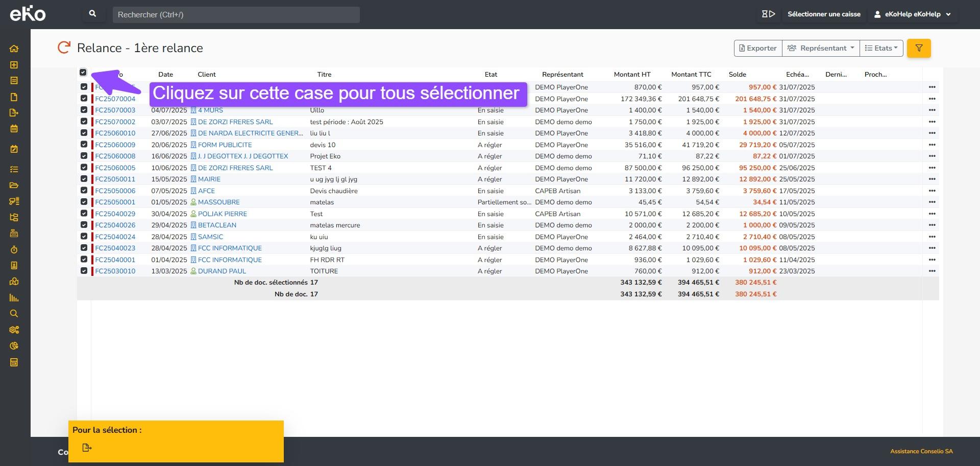This screenshot has width=980, height=466.
Task: Sort the table by Montant TTC column
Action: (x=691, y=74)
